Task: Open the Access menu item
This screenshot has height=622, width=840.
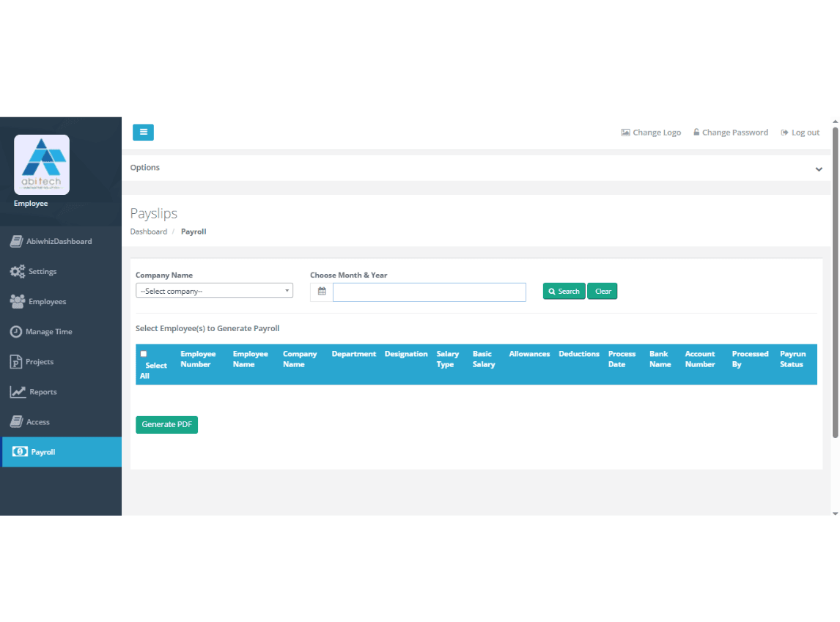Action: point(38,422)
